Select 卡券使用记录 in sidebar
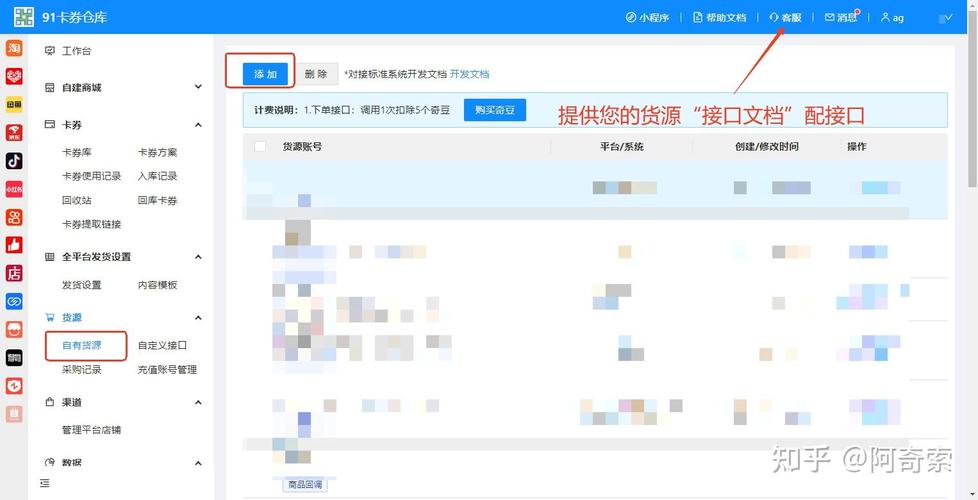 point(91,176)
